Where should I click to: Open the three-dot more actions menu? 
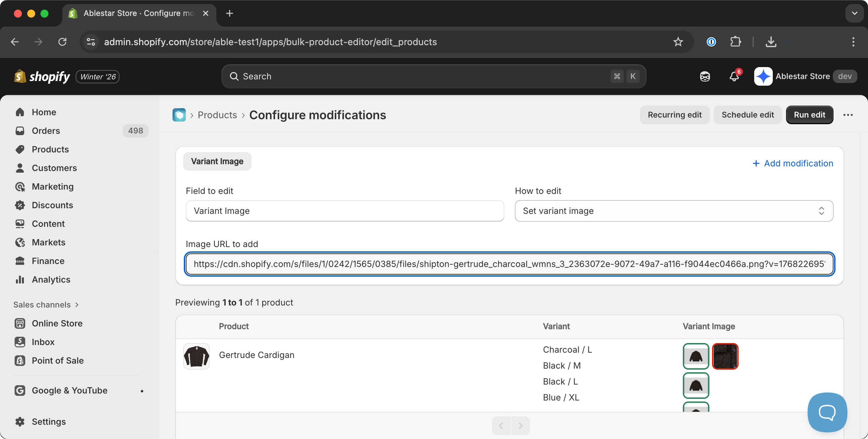point(848,115)
